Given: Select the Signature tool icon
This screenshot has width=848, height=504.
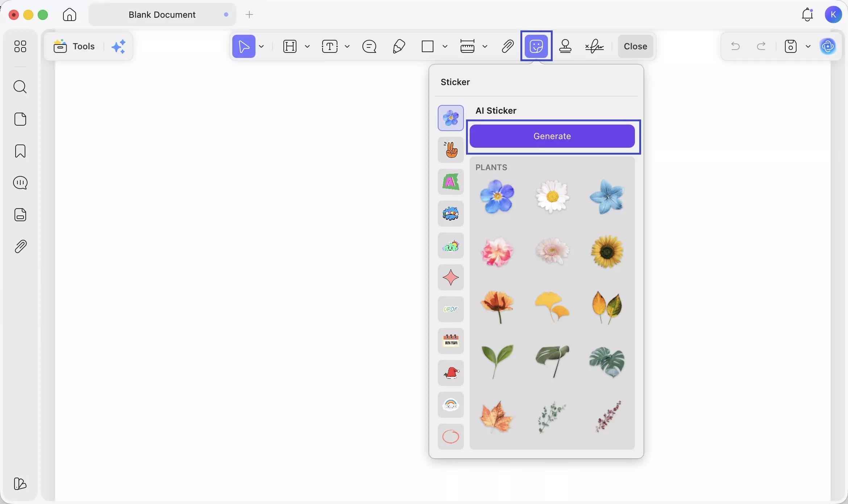Looking at the screenshot, I should coord(594,46).
